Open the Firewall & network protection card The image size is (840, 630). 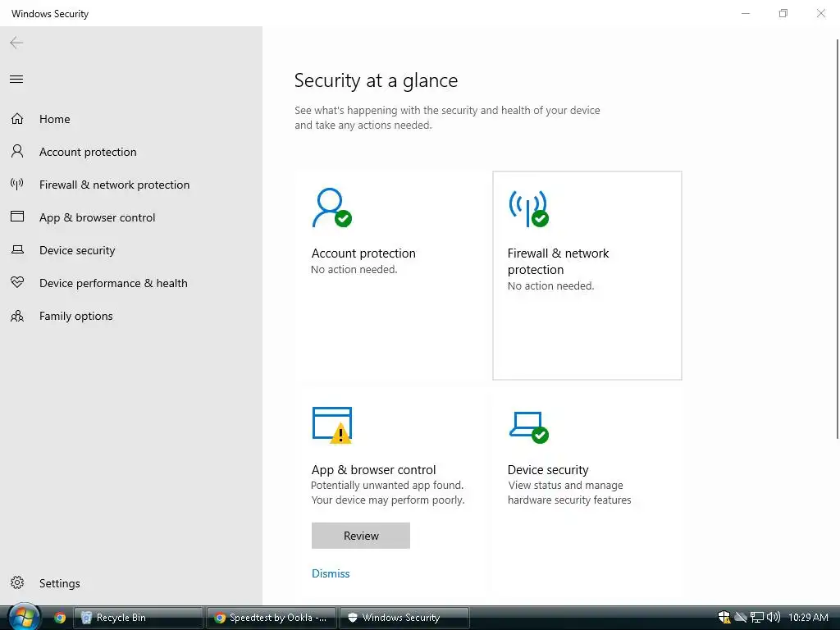pyautogui.click(x=587, y=276)
